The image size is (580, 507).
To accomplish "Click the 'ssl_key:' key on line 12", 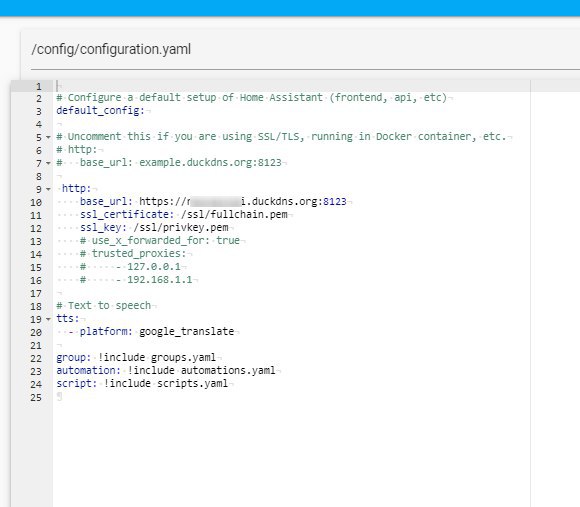I will pyautogui.click(x=103, y=227).
